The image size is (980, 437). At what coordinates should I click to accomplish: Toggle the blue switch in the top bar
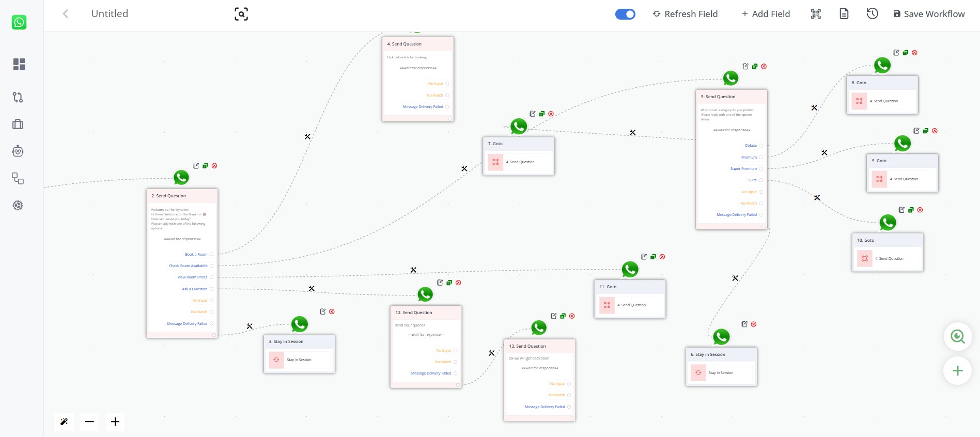(x=625, y=14)
